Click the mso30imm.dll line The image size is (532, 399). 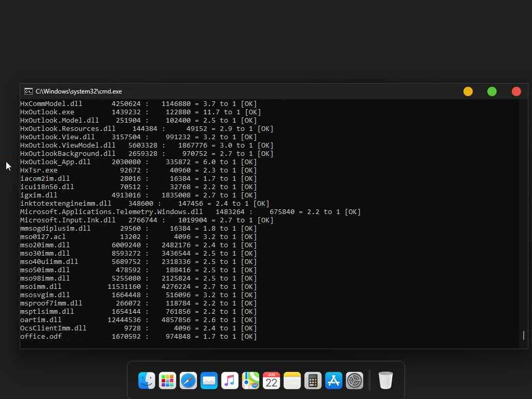138,254
